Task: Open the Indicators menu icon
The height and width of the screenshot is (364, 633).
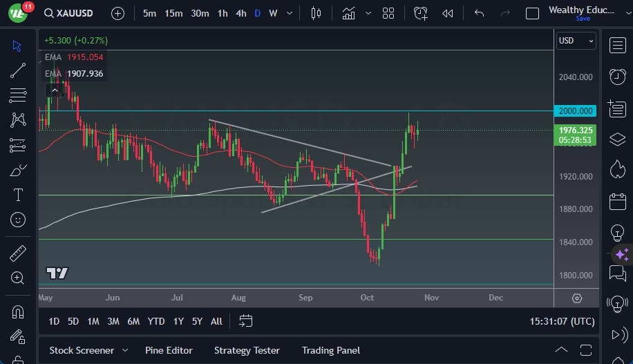Action: click(348, 13)
